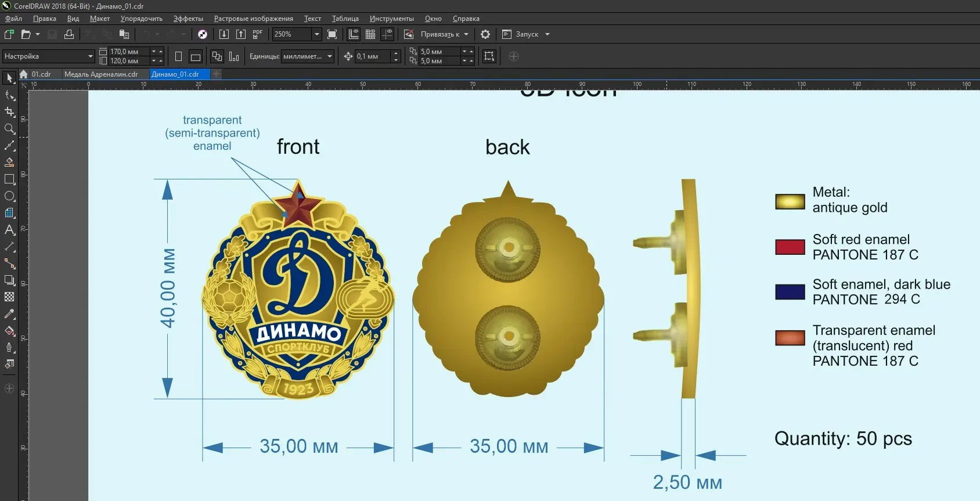Click the Paste clipboard icon
Screen dimensions: 980x501
pos(124,34)
